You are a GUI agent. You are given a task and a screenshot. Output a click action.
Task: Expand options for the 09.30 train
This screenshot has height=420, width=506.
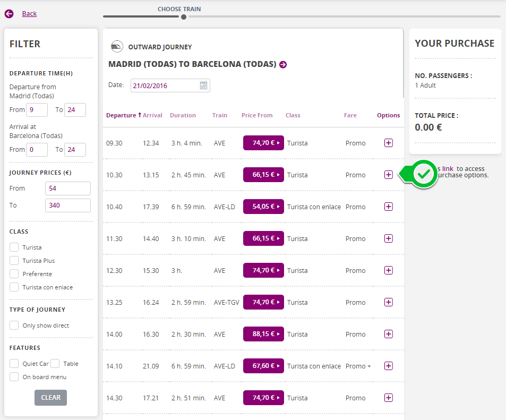click(388, 143)
